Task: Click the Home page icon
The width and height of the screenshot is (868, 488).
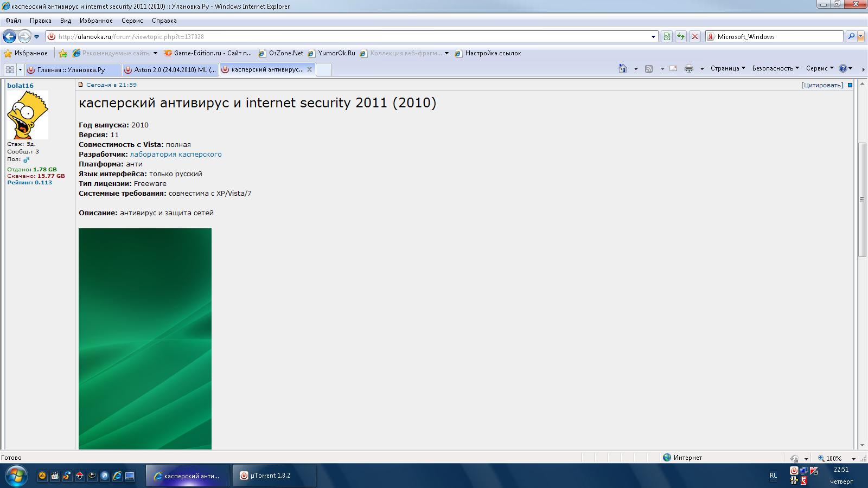Action: point(623,68)
